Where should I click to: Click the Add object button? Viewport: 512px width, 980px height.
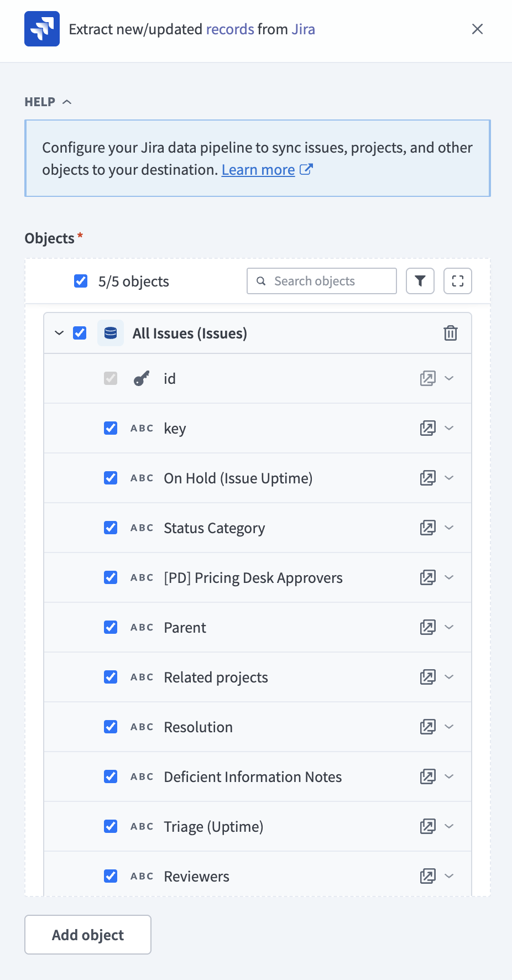pyautogui.click(x=88, y=935)
